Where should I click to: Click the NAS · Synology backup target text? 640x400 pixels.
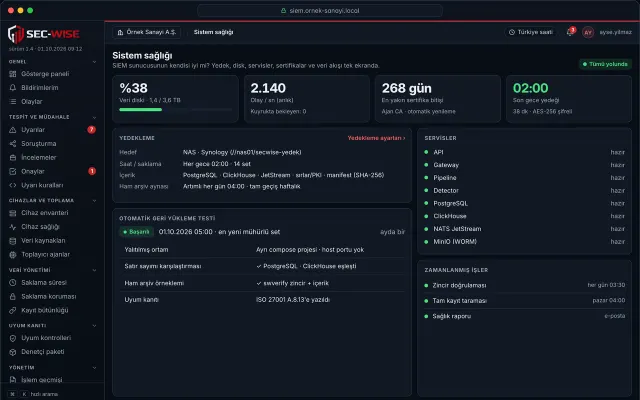tap(242, 152)
